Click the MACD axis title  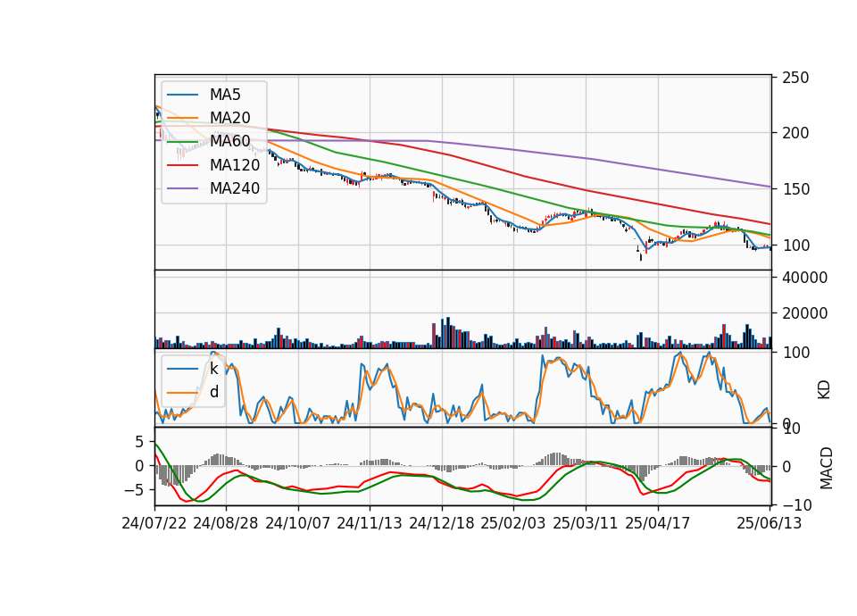[826, 468]
